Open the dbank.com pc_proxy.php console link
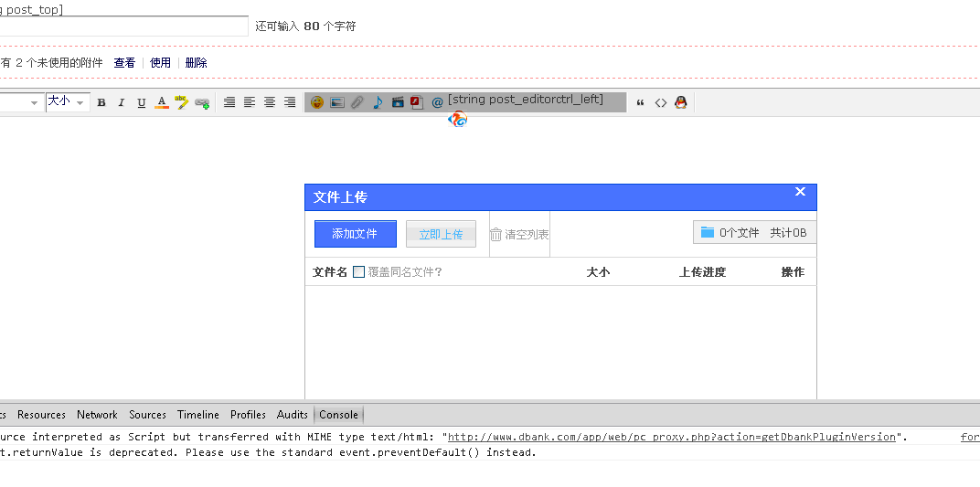980x487 pixels. coord(672,437)
